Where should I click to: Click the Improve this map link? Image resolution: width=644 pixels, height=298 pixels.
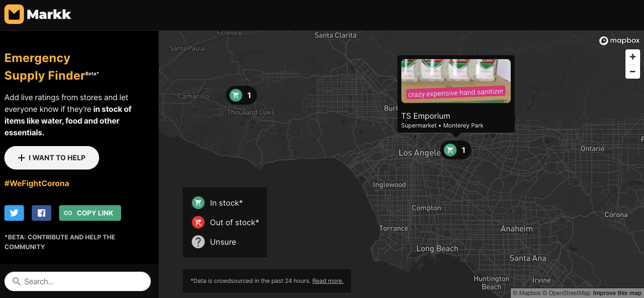pos(617,293)
